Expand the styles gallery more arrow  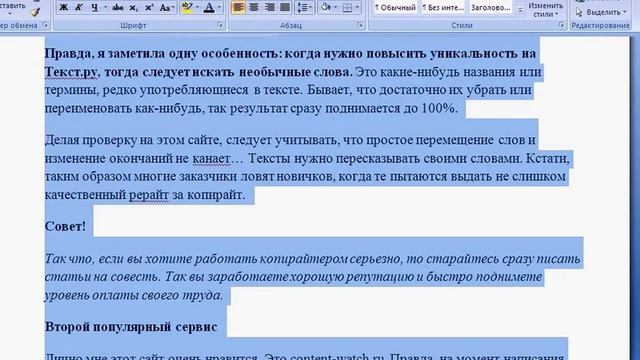tap(520, 9)
